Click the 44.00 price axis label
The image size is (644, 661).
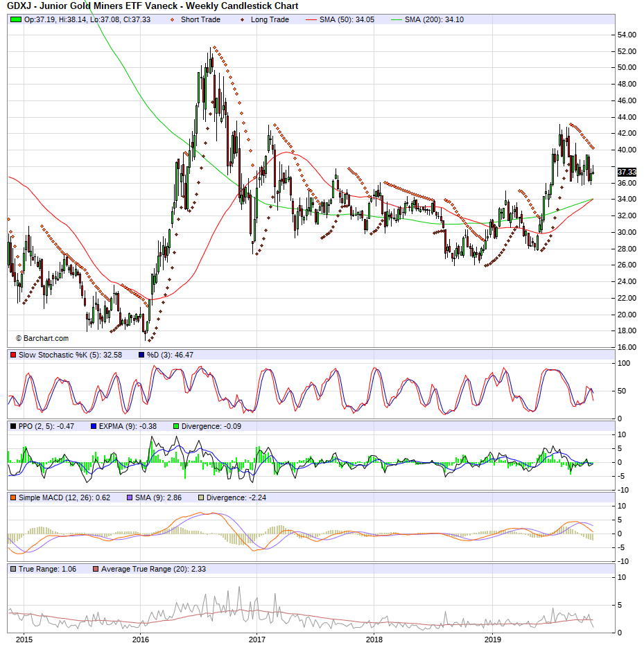(x=627, y=117)
